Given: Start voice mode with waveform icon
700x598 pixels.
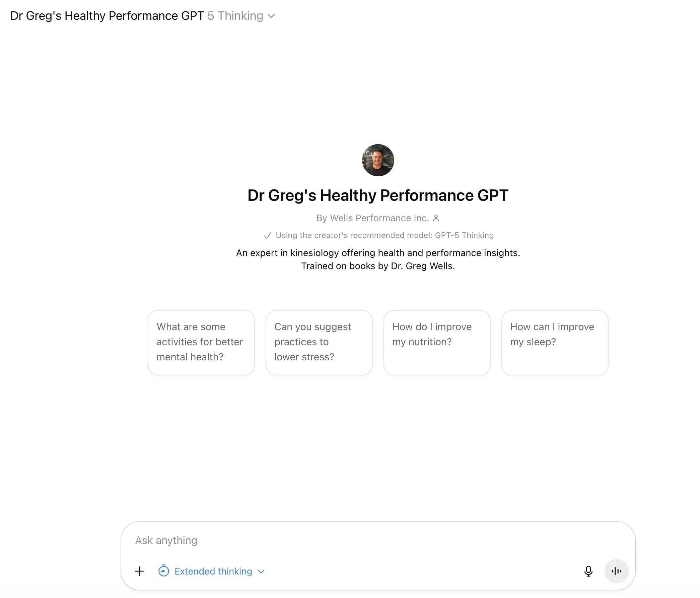Looking at the screenshot, I should pyautogui.click(x=616, y=571).
